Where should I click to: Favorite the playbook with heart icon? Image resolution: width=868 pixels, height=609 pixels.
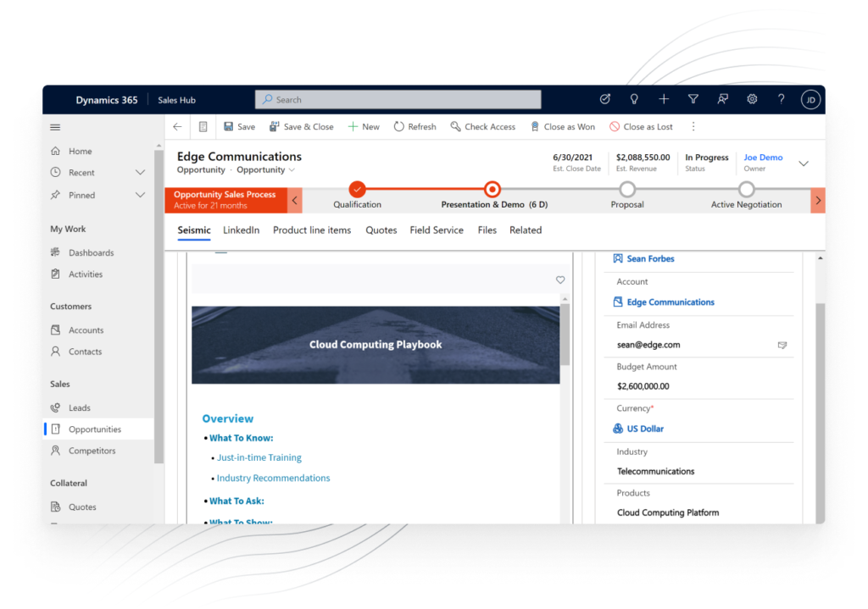[x=560, y=280]
